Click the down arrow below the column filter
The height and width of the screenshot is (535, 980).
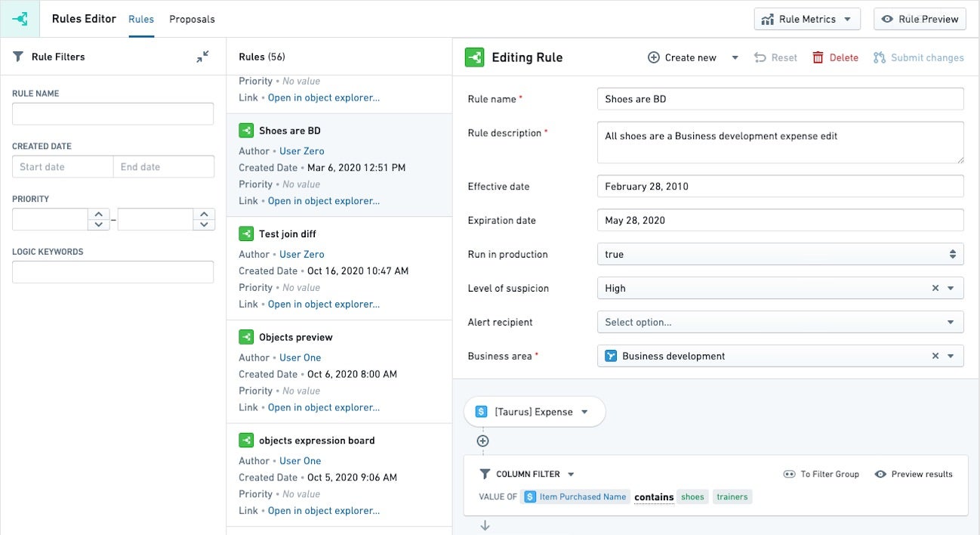coord(485,526)
